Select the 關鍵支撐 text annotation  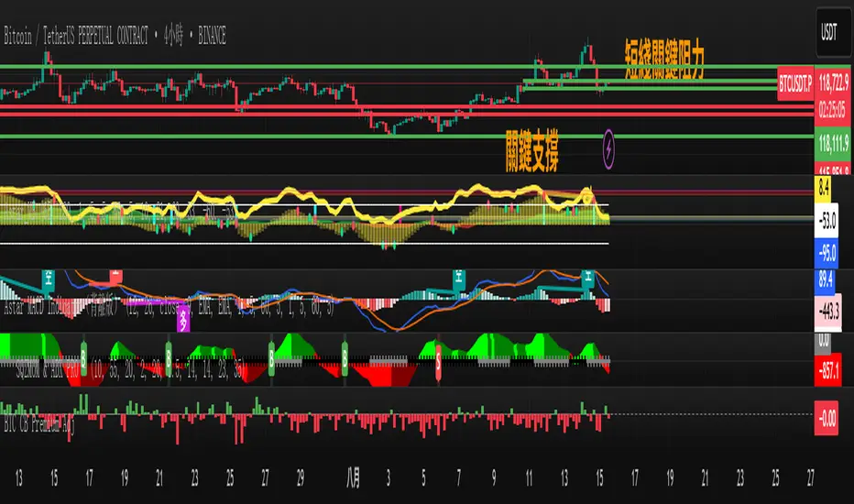[x=531, y=151]
